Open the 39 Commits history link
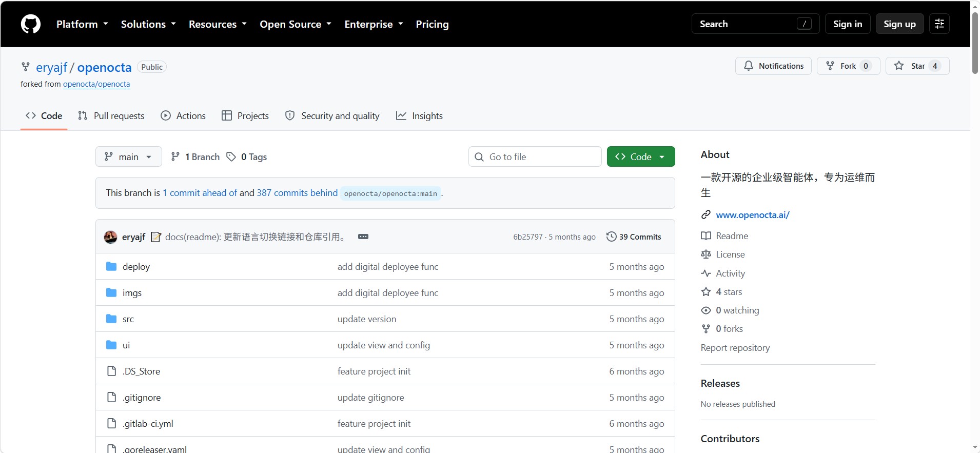The image size is (980, 453). click(x=634, y=237)
